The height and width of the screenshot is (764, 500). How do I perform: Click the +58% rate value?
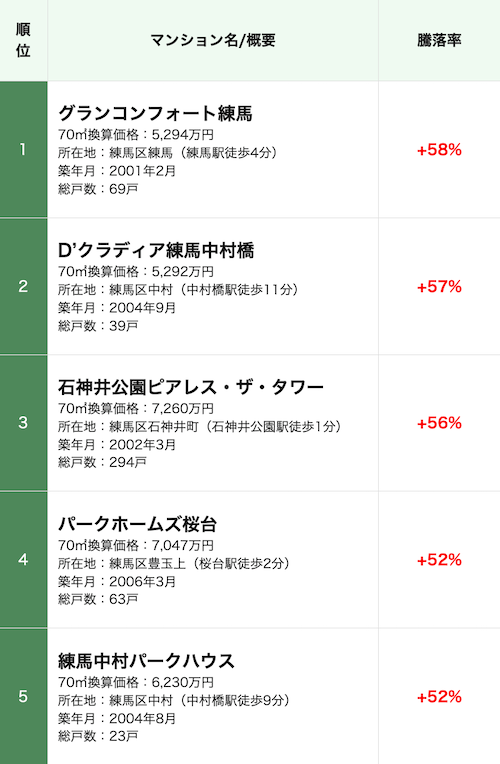[x=439, y=150]
